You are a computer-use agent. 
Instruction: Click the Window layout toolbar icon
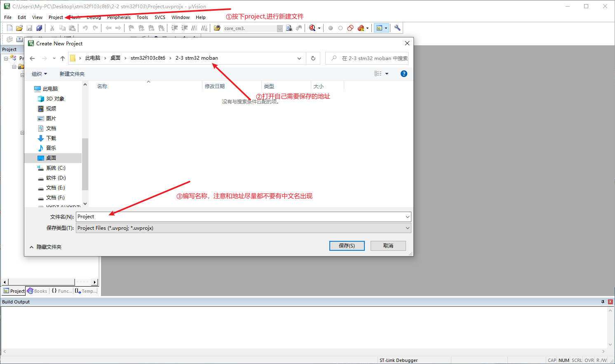379,28
